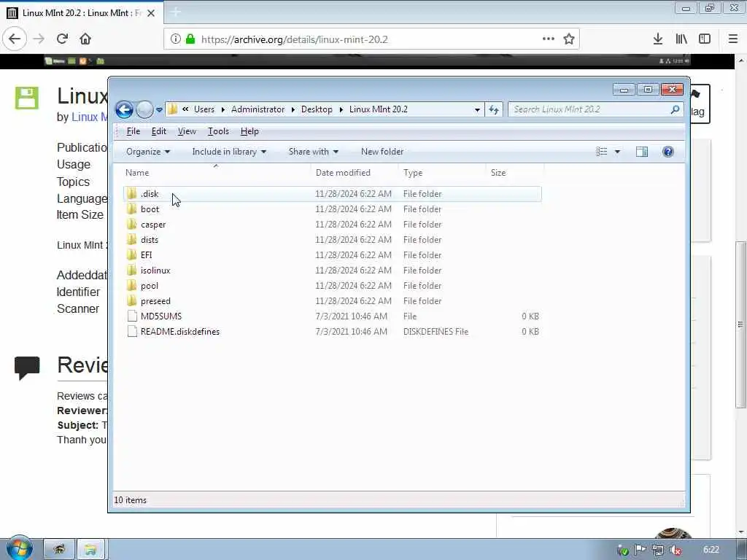Click the Administrator breadcrumb segment
747x560 pixels.
(x=258, y=109)
